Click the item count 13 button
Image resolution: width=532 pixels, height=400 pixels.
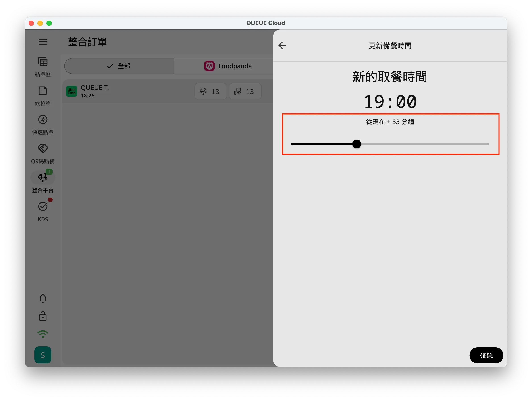pos(245,92)
